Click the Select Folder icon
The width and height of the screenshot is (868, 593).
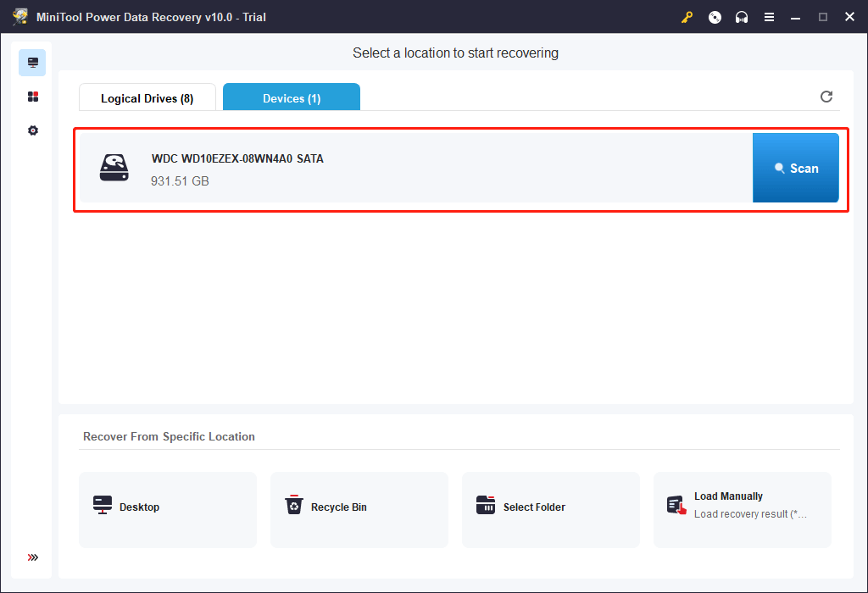pos(486,505)
